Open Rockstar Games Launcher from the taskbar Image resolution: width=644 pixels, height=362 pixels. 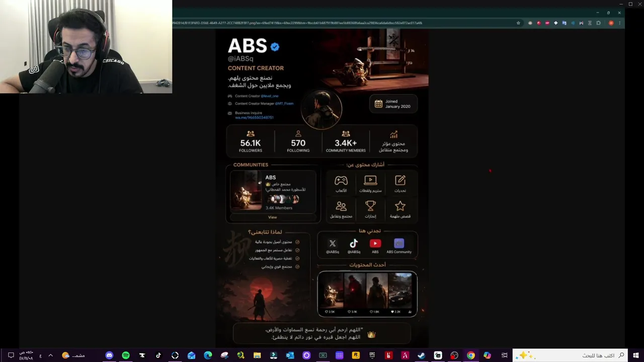356,355
